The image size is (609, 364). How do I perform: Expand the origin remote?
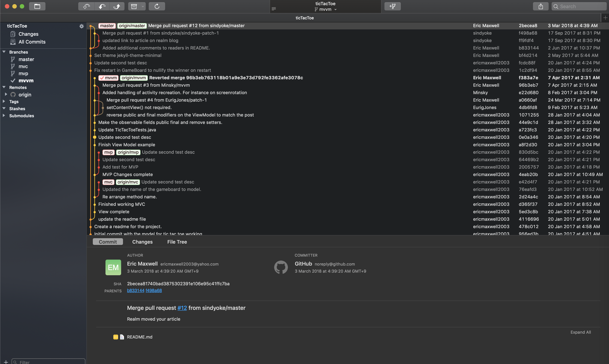pyautogui.click(x=6, y=94)
